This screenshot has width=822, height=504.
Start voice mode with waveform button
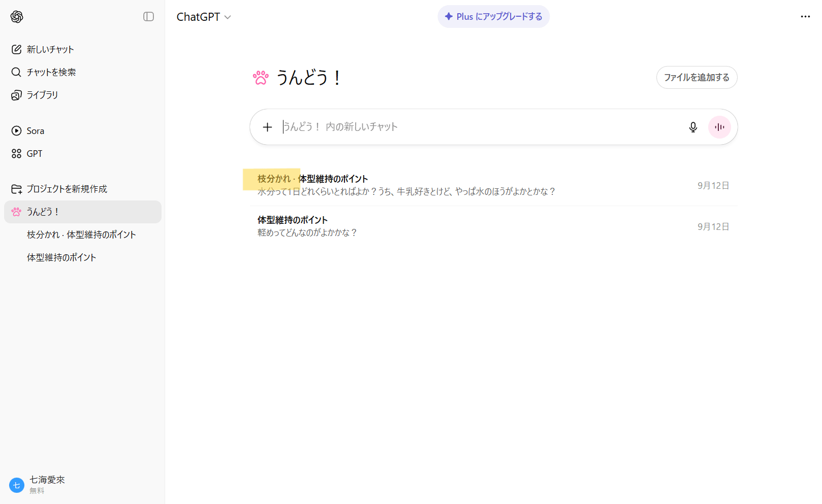(719, 127)
